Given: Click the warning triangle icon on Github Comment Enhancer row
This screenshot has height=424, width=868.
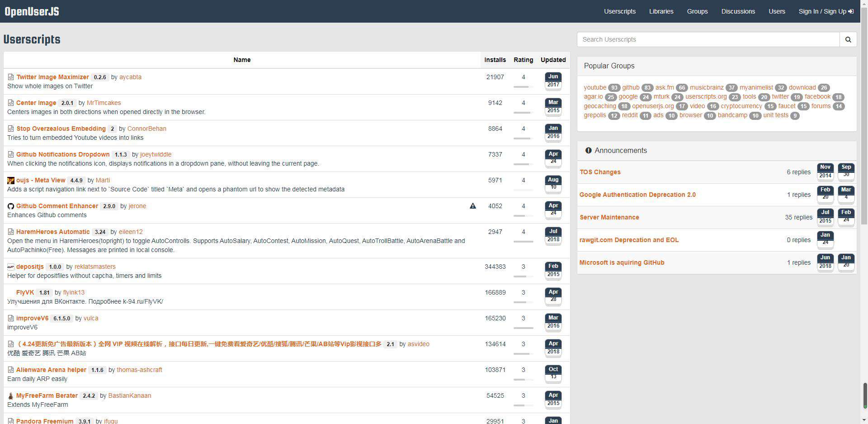Looking at the screenshot, I should [x=473, y=206].
